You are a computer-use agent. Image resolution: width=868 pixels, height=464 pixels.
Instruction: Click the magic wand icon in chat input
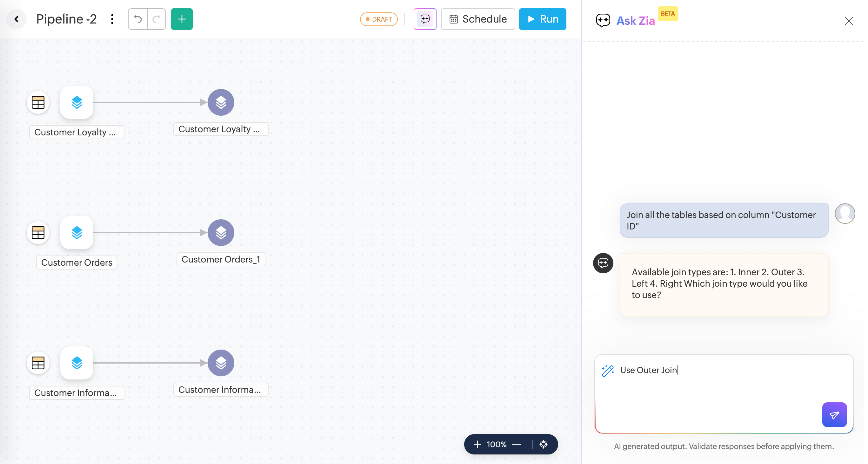click(608, 371)
